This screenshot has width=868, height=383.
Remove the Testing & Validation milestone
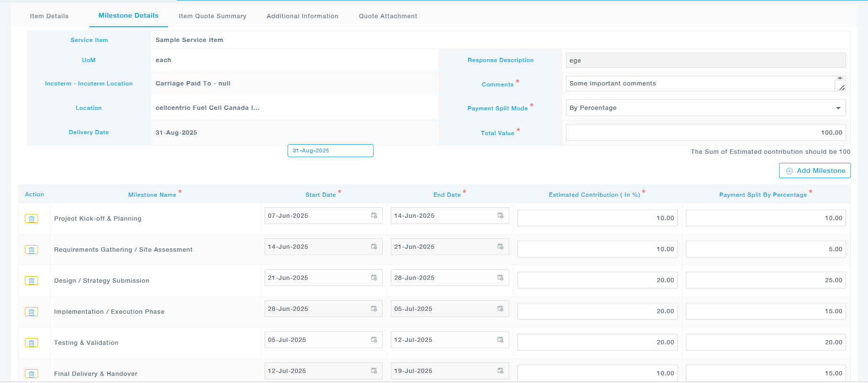point(32,343)
